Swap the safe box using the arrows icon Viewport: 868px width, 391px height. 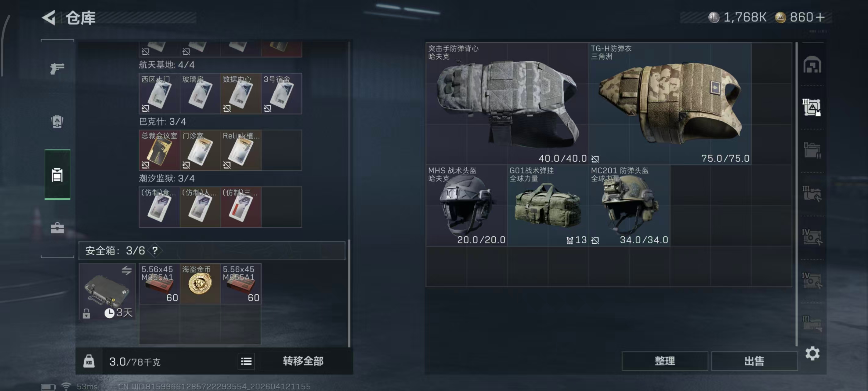coord(126,270)
